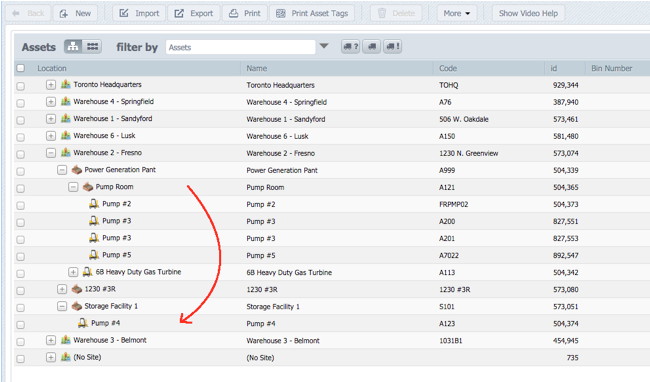Check the Storage Facility 1 row checkbox
Screen dimensions: 650x382
[x=20, y=307]
